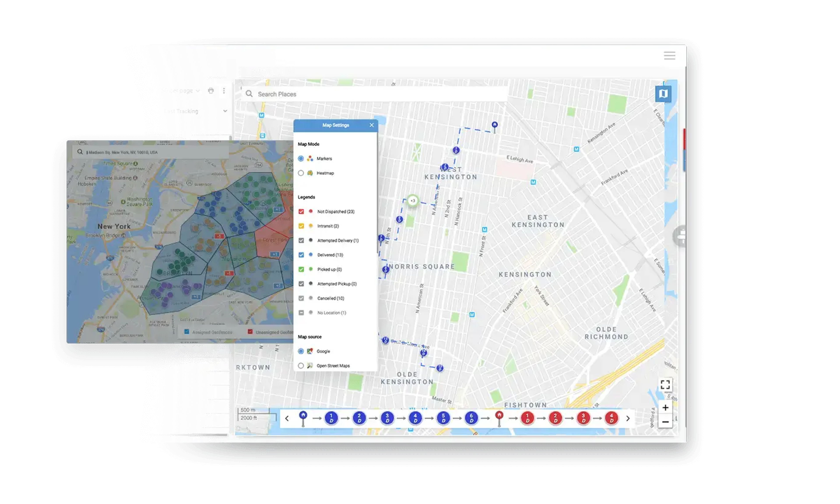
Task: Click the print icon in left panel
Action: pos(211,90)
